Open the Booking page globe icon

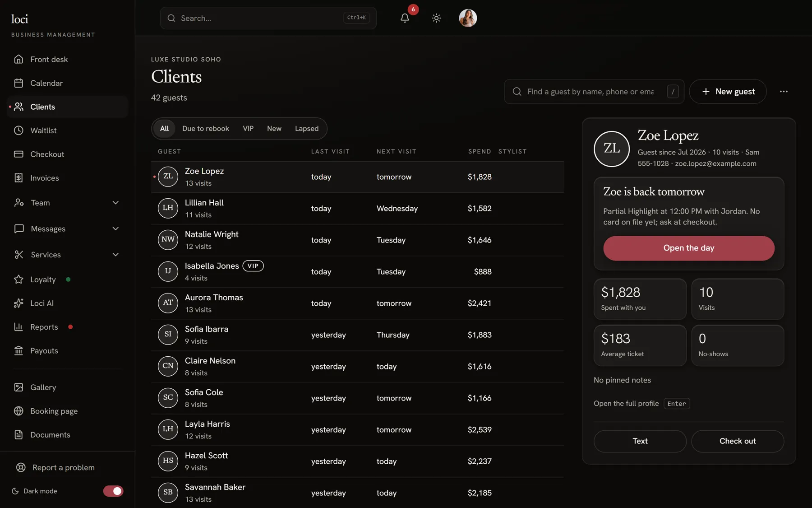tap(18, 411)
